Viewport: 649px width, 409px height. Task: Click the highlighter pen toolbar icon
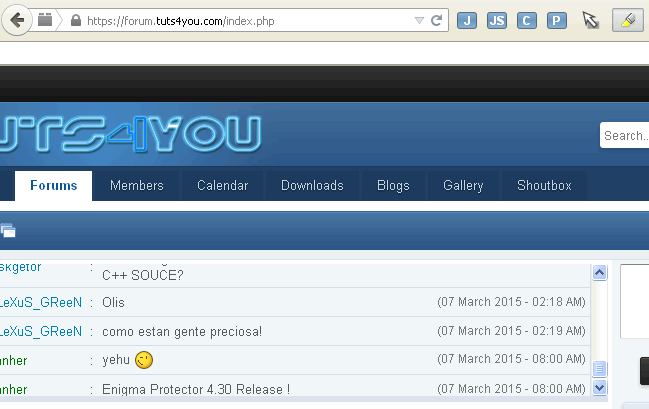point(624,20)
